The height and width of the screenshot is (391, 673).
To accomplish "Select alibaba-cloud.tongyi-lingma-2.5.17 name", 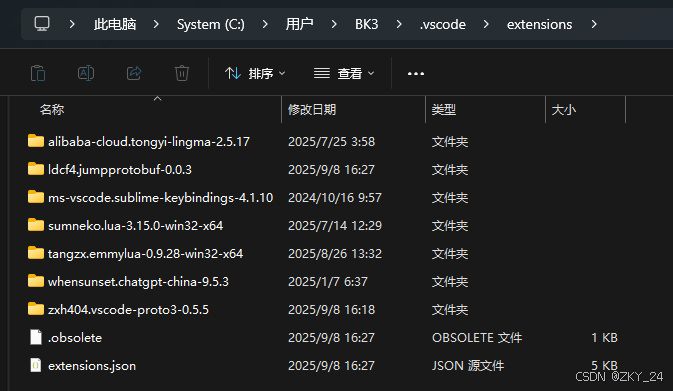I will pyautogui.click(x=149, y=142).
